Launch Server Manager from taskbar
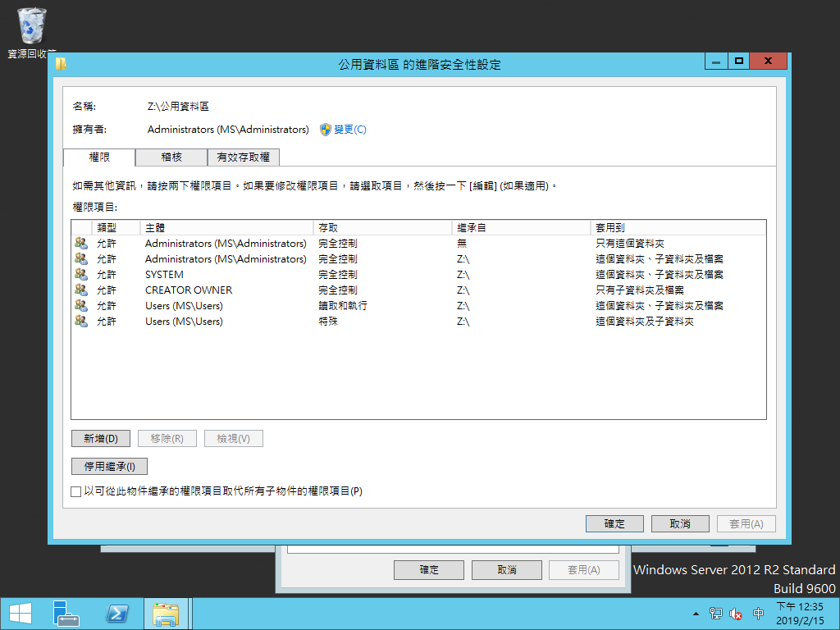Screen dimensions: 840x630 pyautogui.click(x=66, y=614)
